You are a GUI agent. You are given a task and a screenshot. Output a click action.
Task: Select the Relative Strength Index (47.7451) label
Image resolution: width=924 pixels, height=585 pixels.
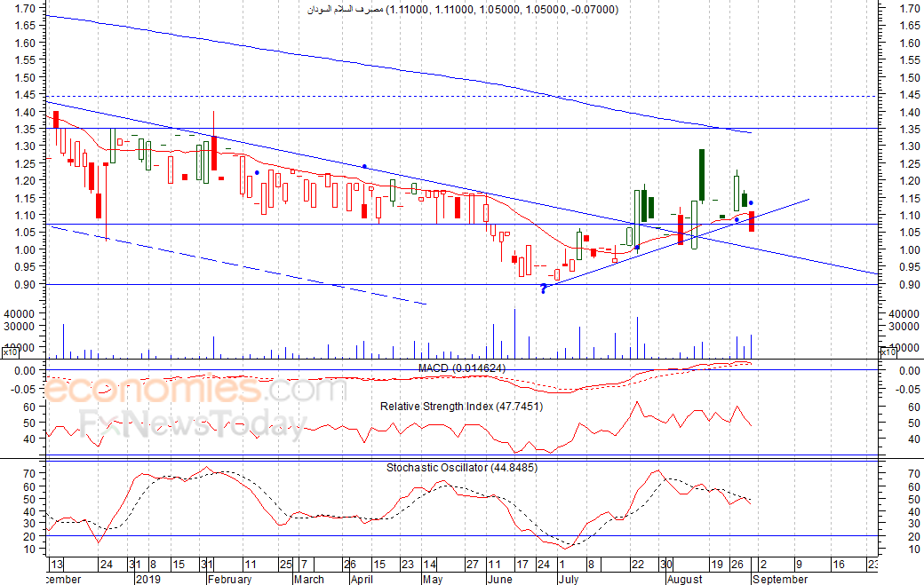pyautogui.click(x=461, y=406)
